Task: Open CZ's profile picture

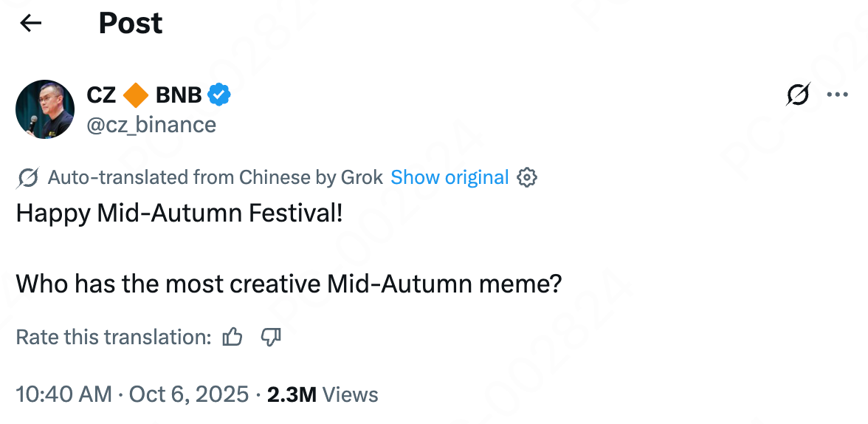Action: [x=45, y=109]
